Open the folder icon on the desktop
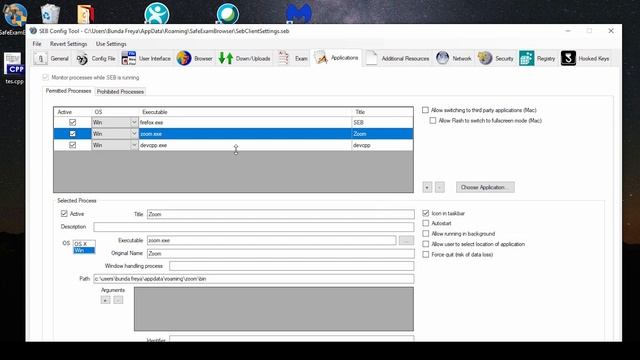Screen dimensions: 640x360 [x=86, y=13]
